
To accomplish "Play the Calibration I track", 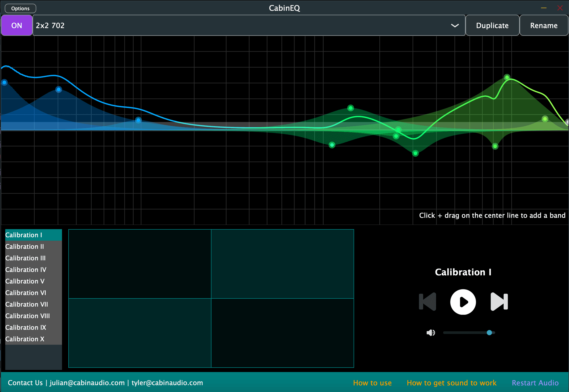I will [463, 302].
